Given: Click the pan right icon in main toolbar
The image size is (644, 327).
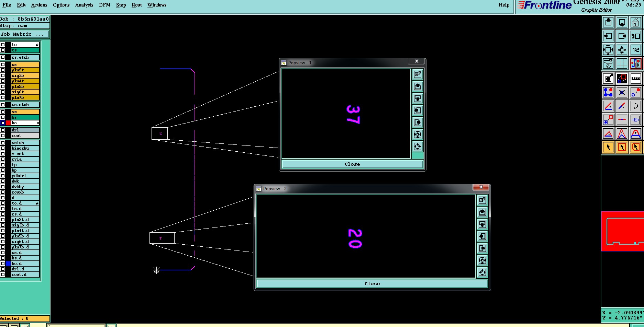Looking at the screenshot, I should coord(622,36).
